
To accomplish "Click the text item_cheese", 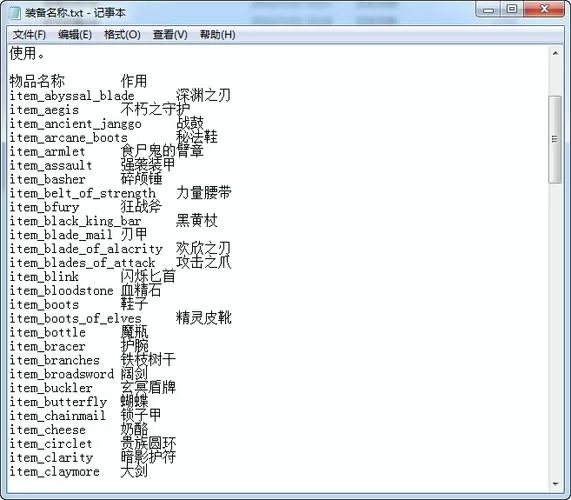I will click(x=47, y=430).
